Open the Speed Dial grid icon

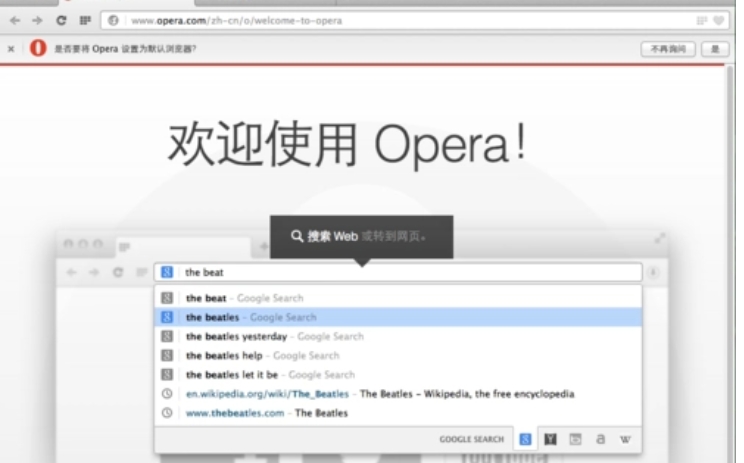click(85, 20)
